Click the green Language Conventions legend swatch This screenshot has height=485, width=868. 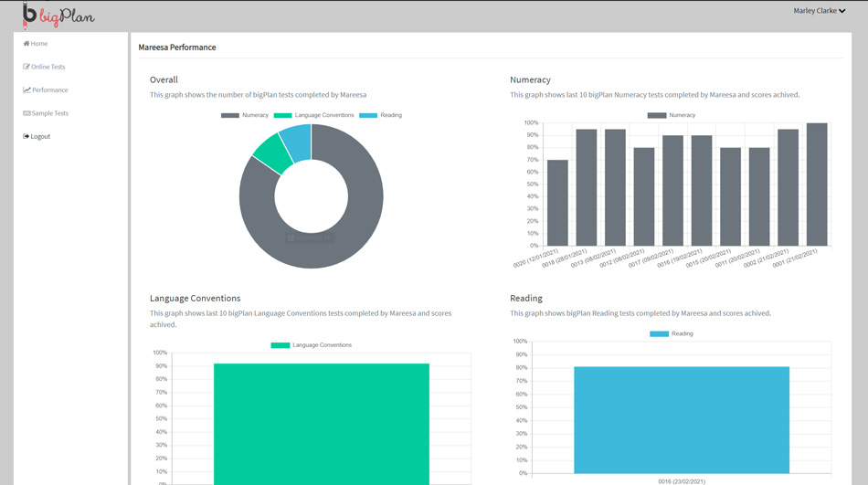[x=281, y=345]
